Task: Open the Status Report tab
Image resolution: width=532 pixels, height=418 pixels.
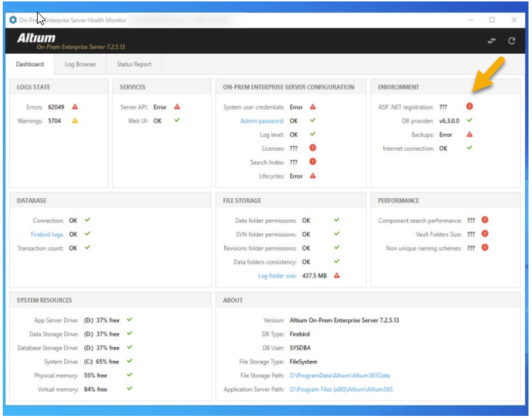Action: coord(134,64)
